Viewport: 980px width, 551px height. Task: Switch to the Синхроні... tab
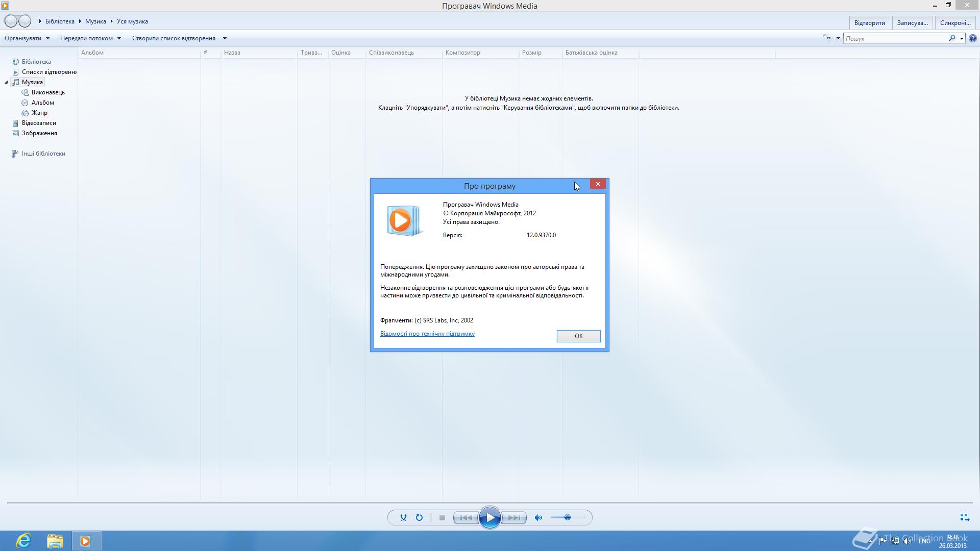[x=955, y=23]
